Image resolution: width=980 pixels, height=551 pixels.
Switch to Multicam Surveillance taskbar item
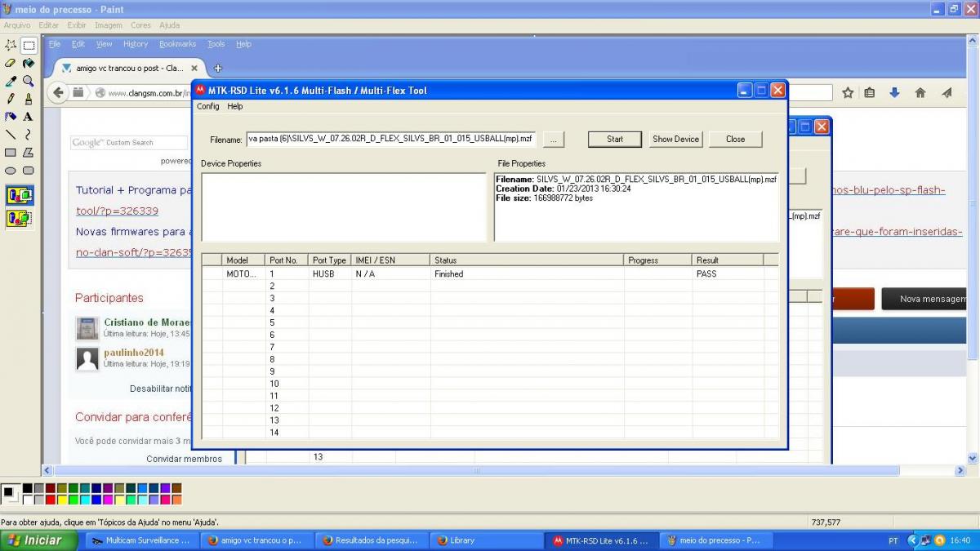click(x=141, y=540)
